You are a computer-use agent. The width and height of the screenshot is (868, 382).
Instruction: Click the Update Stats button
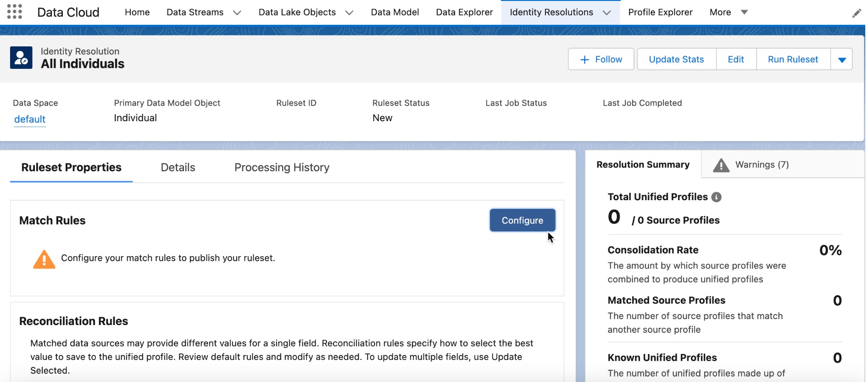pyautogui.click(x=676, y=59)
